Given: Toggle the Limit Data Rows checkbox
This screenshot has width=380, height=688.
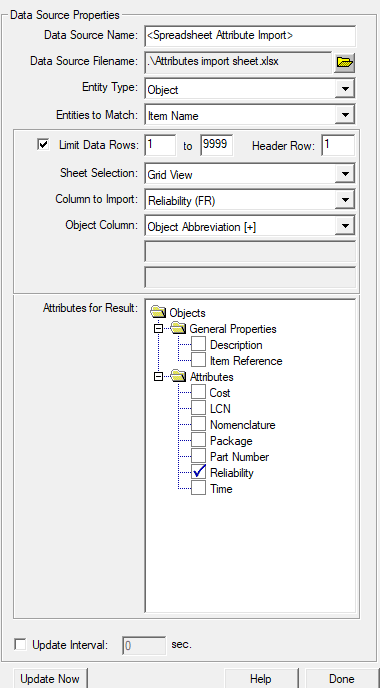Looking at the screenshot, I should tap(43, 145).
